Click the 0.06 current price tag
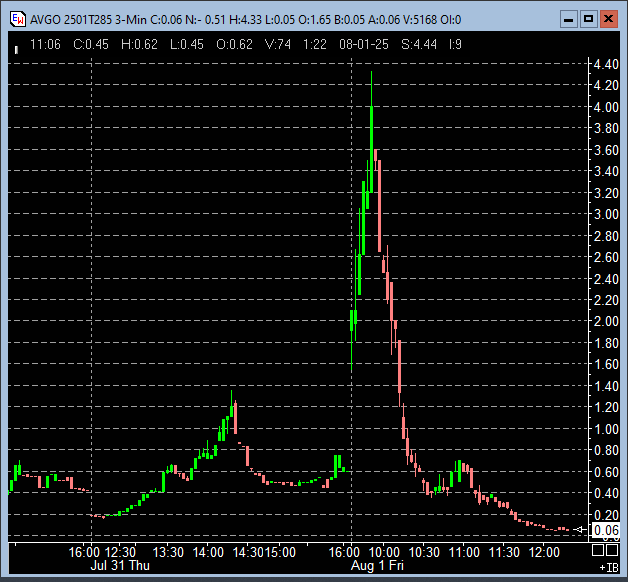The width and height of the screenshot is (628, 582). click(606, 530)
